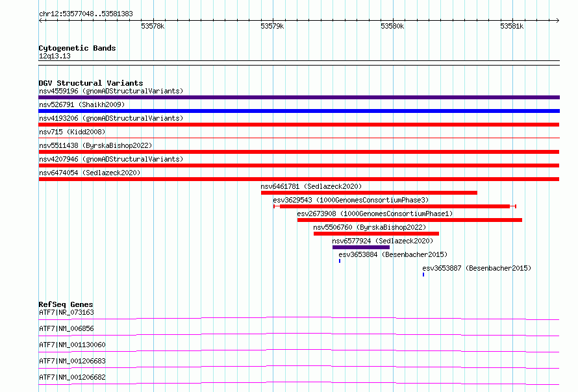Open the ATF7|NM_001206683 transcript label
This screenshot has height=392, width=578.
click(72, 361)
